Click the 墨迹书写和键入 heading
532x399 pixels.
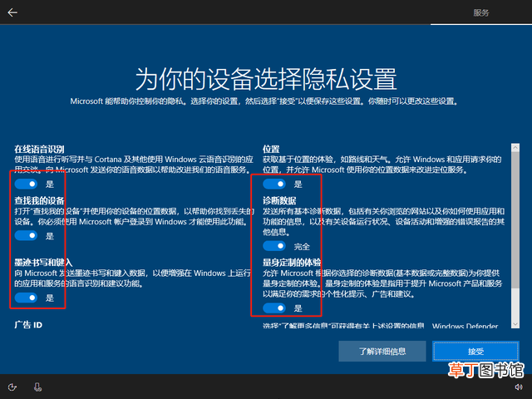[x=43, y=263]
